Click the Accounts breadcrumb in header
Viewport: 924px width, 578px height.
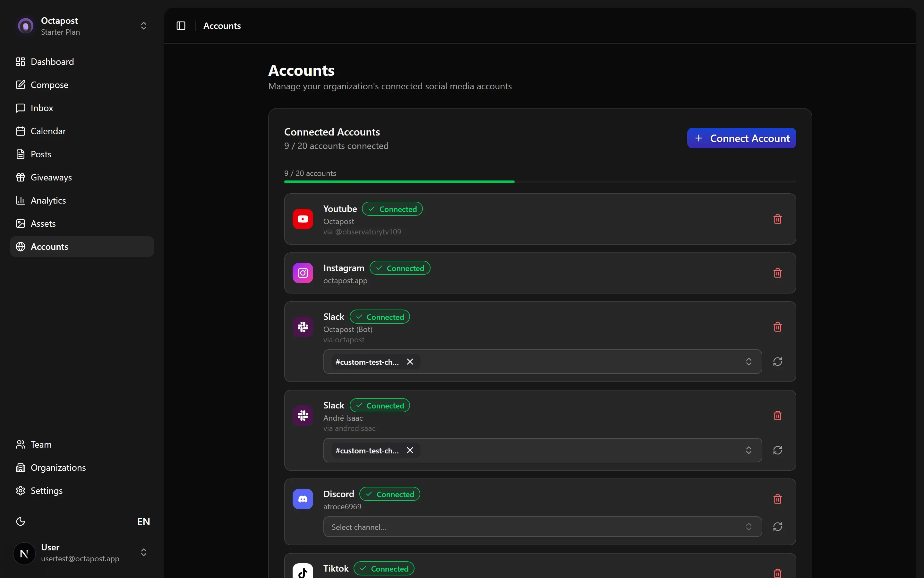tap(222, 26)
